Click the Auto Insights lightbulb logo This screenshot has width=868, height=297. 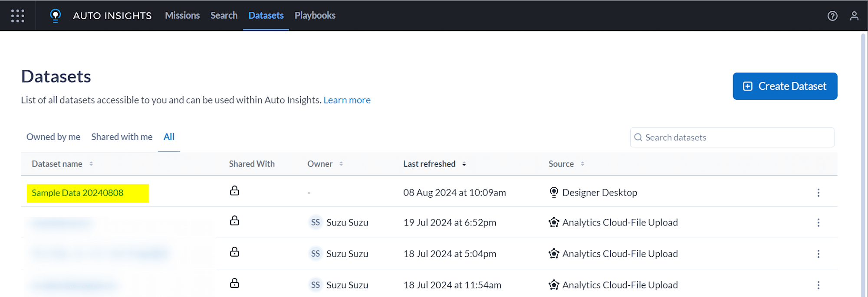(x=55, y=16)
